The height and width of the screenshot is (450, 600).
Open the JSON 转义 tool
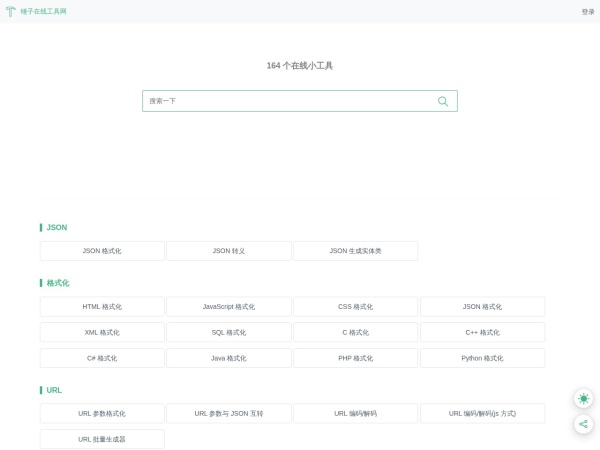[229, 251]
